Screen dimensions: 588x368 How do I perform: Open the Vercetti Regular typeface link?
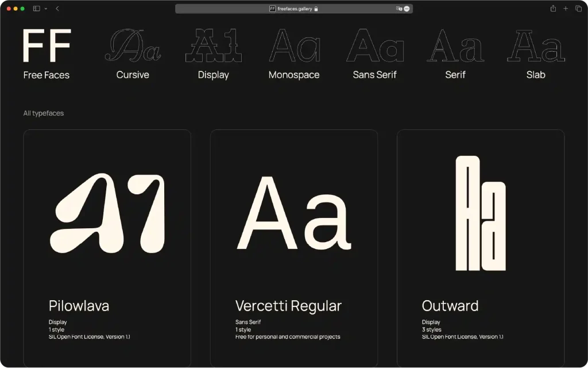[x=288, y=305]
